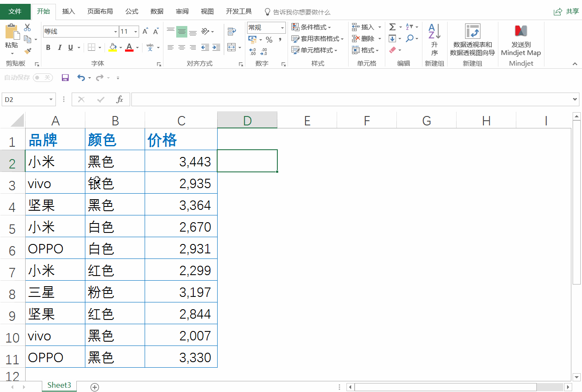Increase decimal places
Image resolution: width=582 pixels, height=392 pixels.
tap(253, 52)
